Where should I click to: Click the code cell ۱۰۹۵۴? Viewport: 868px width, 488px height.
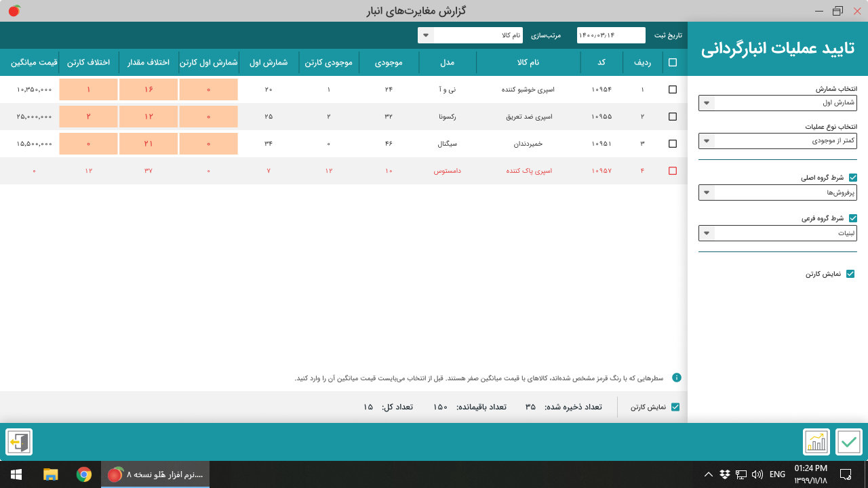coord(601,89)
